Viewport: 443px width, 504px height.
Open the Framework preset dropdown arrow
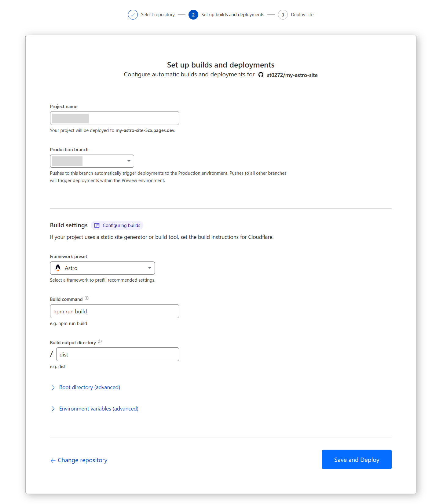tap(150, 268)
